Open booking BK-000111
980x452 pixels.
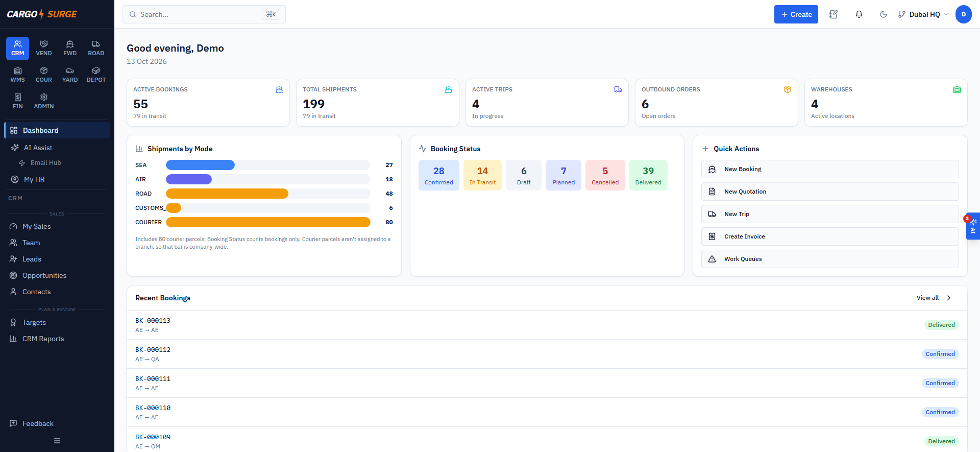pos(547,383)
